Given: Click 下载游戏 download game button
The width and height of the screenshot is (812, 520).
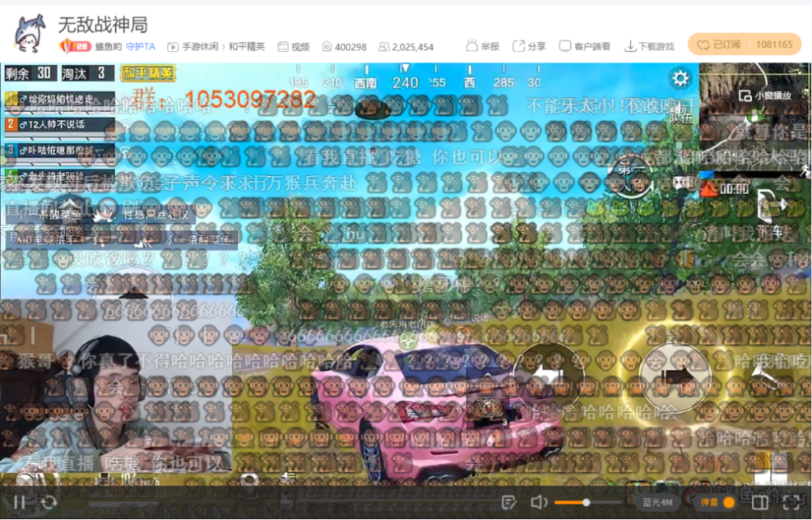Looking at the screenshot, I should (x=649, y=46).
